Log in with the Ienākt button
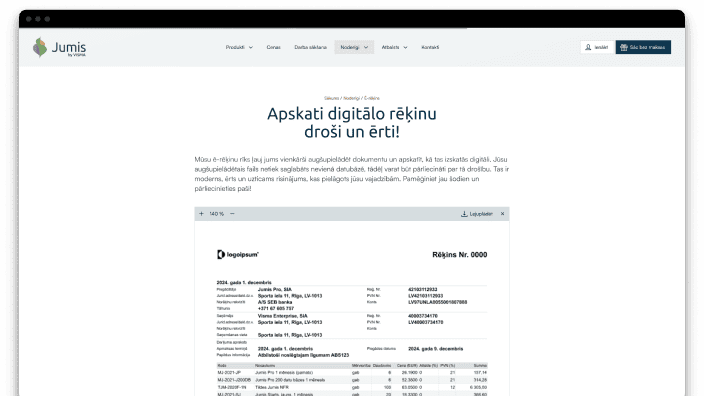Viewport: 704px width, 396px height. click(x=597, y=47)
